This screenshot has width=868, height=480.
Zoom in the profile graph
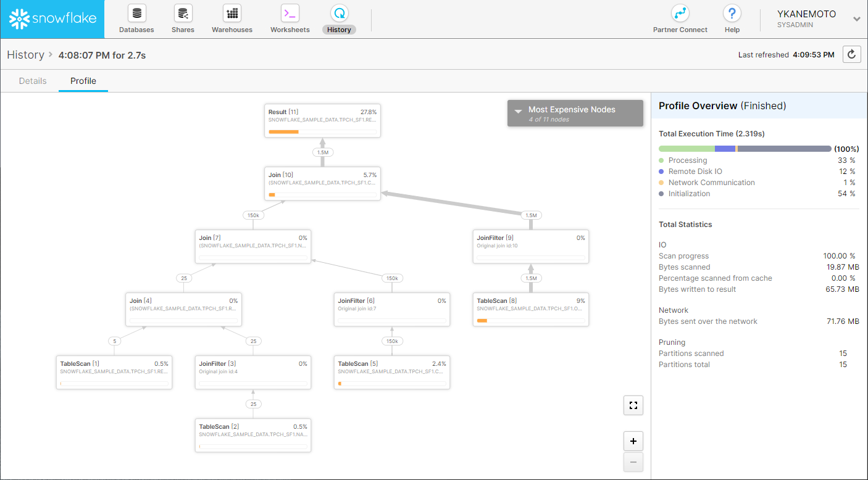[x=633, y=441]
